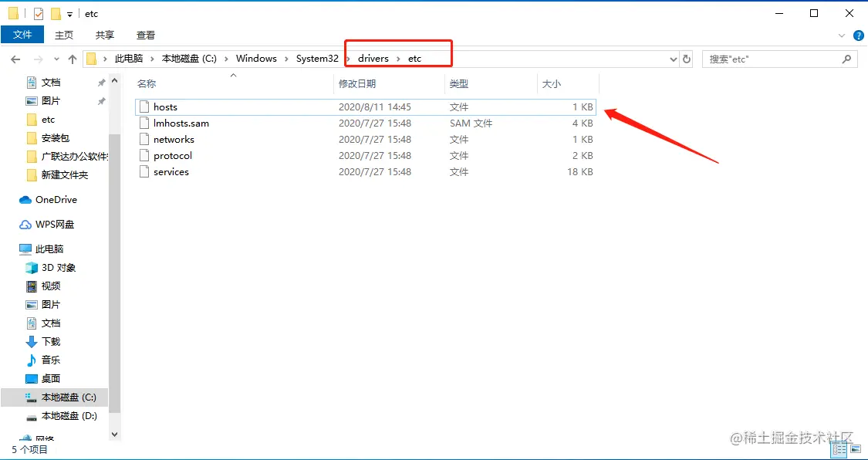The width and height of the screenshot is (868, 460).
Task: Refresh the etc folder view
Action: (687, 59)
